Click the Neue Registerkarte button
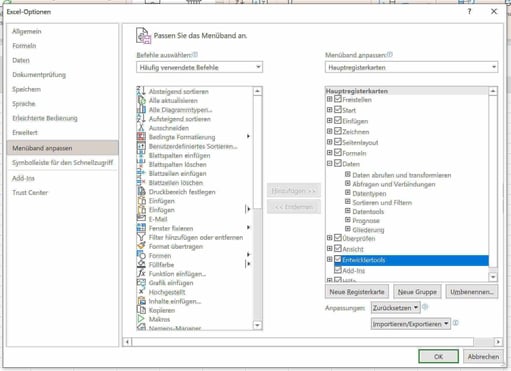The image size is (511, 371). [357, 292]
